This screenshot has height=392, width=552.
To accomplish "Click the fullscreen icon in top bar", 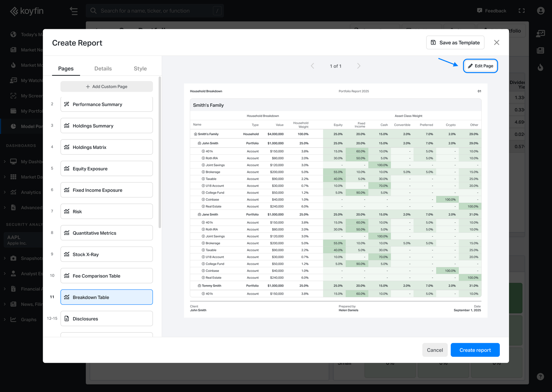I will click(x=521, y=11).
